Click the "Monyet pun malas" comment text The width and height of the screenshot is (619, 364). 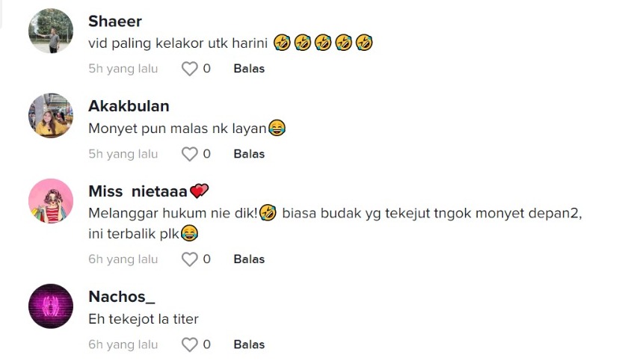coord(177,129)
